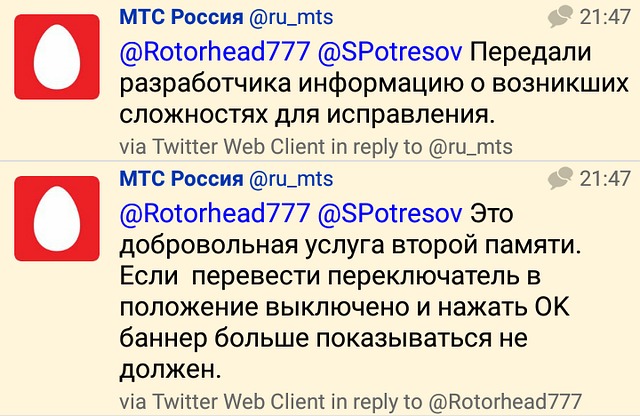
Task: Tap conversation bubble icon on first tweet
Action: coord(560,17)
